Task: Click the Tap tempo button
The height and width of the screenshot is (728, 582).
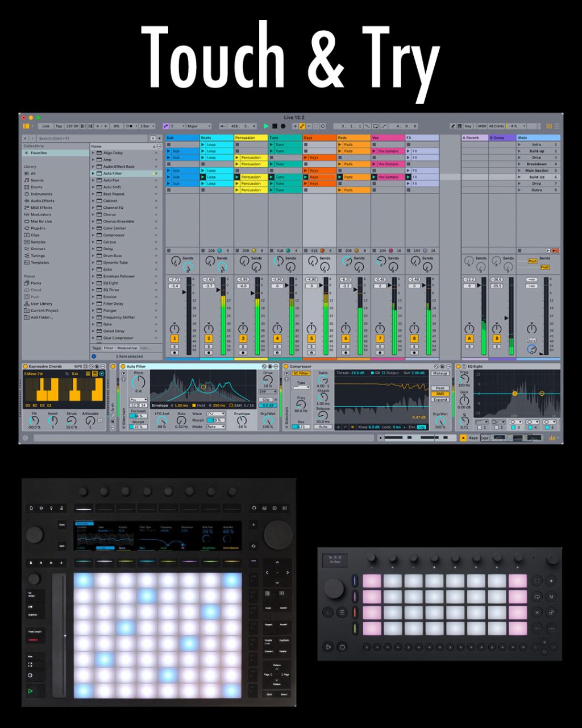Action: pyautogui.click(x=59, y=126)
